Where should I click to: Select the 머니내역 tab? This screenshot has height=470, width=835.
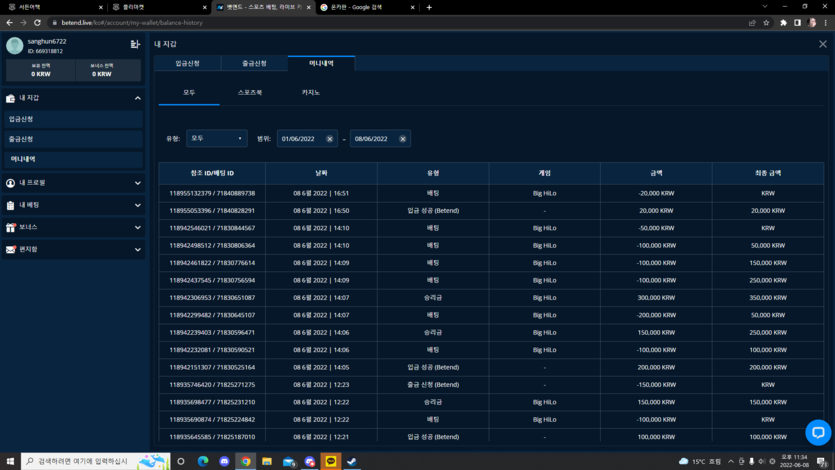321,63
